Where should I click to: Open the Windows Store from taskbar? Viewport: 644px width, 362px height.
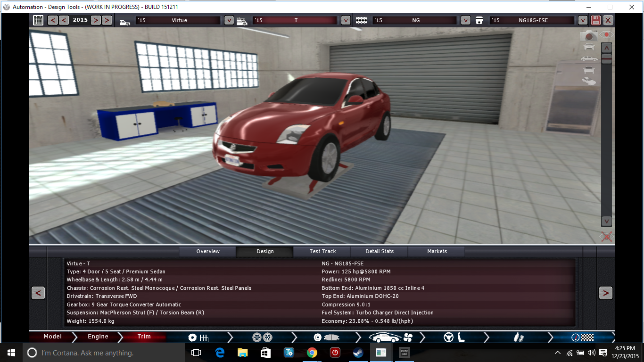pyautogui.click(x=265, y=353)
